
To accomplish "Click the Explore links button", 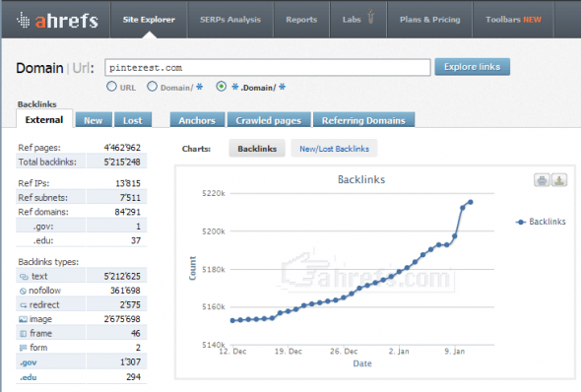I will 472,67.
